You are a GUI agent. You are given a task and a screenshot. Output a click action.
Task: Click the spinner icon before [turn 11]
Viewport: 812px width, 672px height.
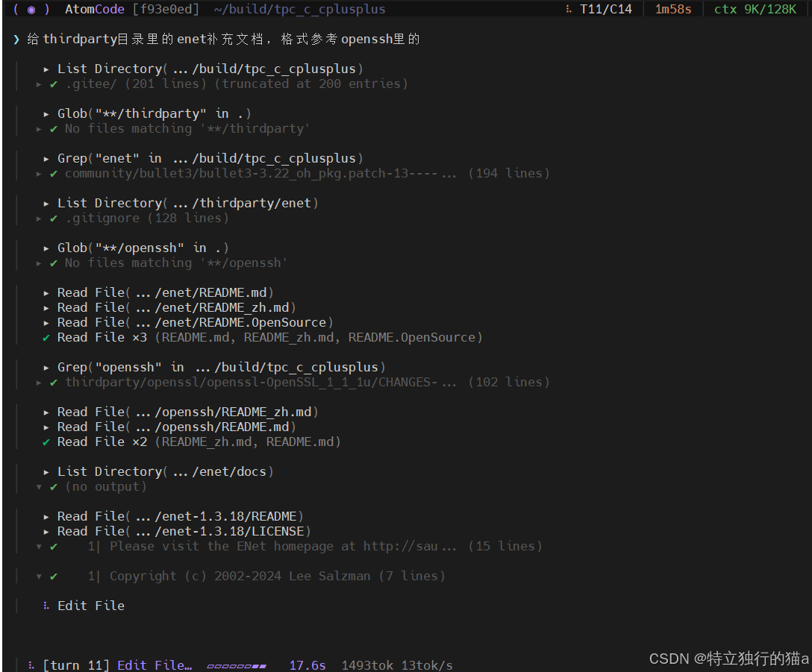click(x=31, y=665)
